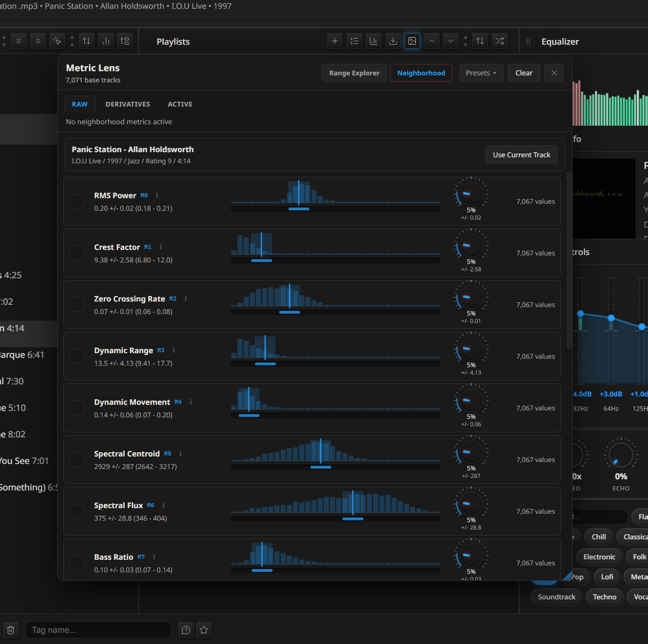Enable the Crest Factor metric circle toggle
The height and width of the screenshot is (644, 648).
pos(77,253)
